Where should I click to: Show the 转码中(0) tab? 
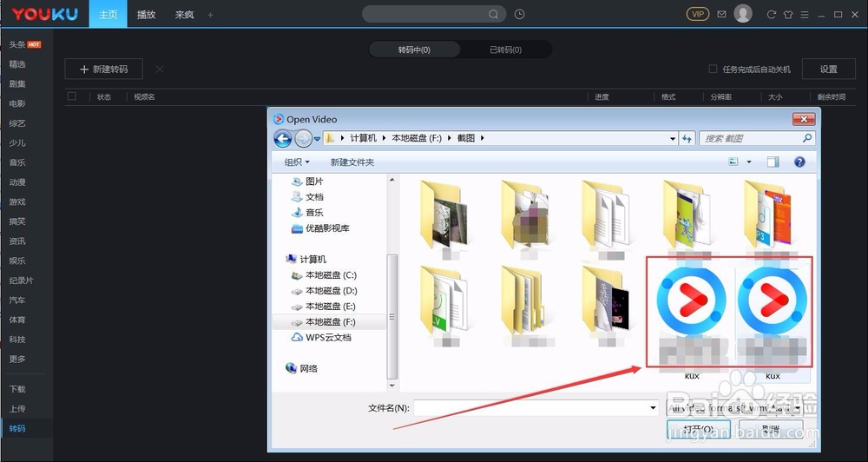click(x=414, y=49)
